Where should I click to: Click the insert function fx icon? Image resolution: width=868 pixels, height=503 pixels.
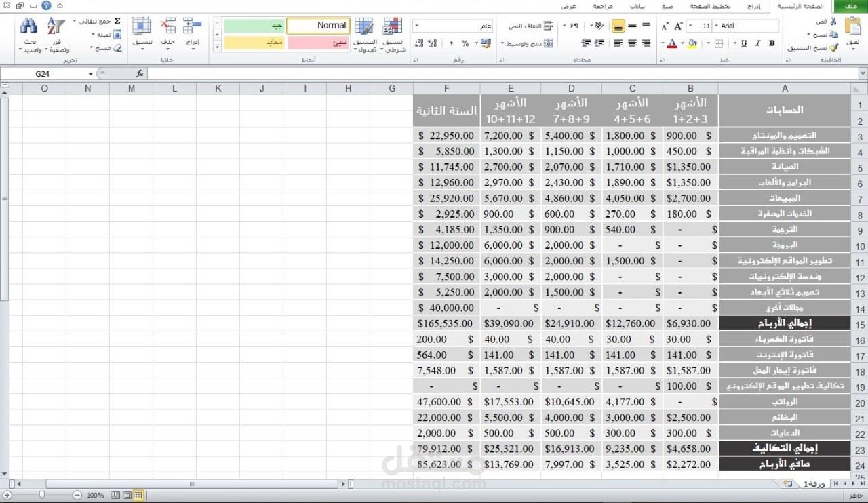140,73
